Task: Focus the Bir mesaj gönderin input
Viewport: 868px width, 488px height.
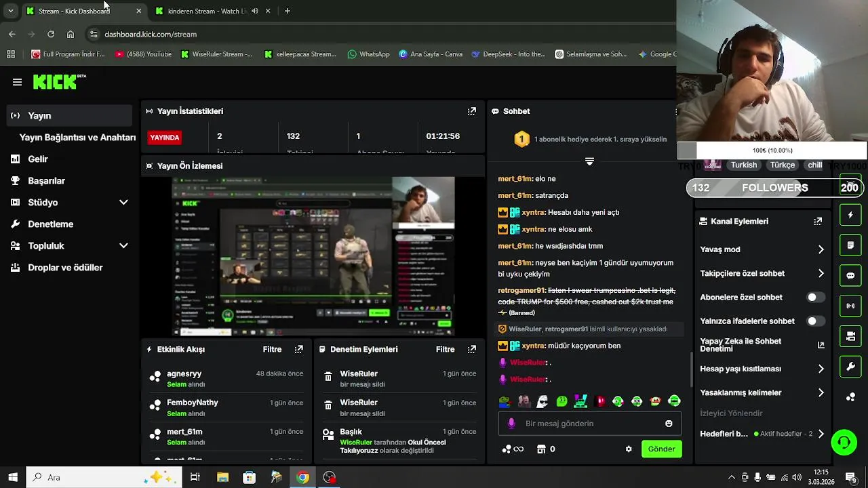Action: click(590, 424)
